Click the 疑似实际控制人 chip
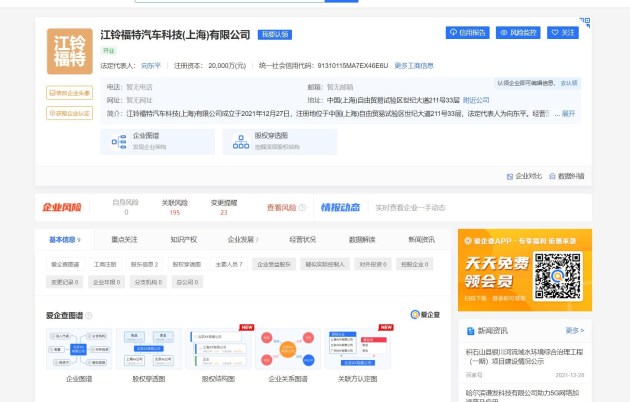 [x=325, y=264]
